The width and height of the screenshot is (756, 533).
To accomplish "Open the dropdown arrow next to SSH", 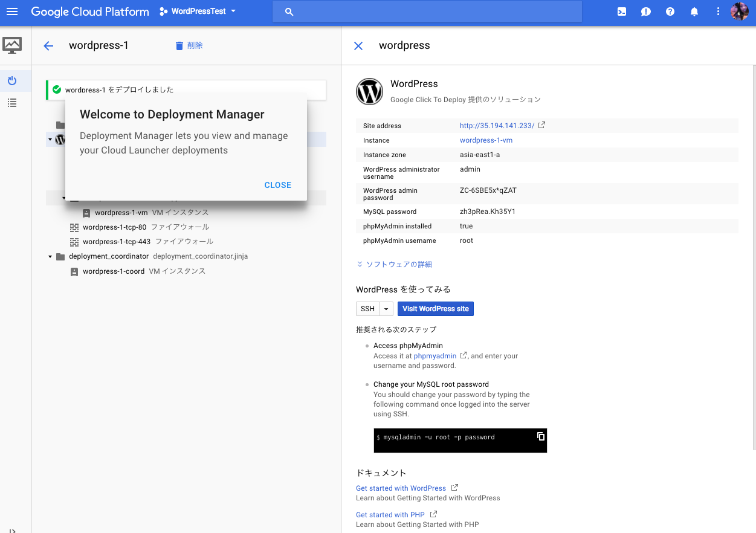I will pos(386,309).
